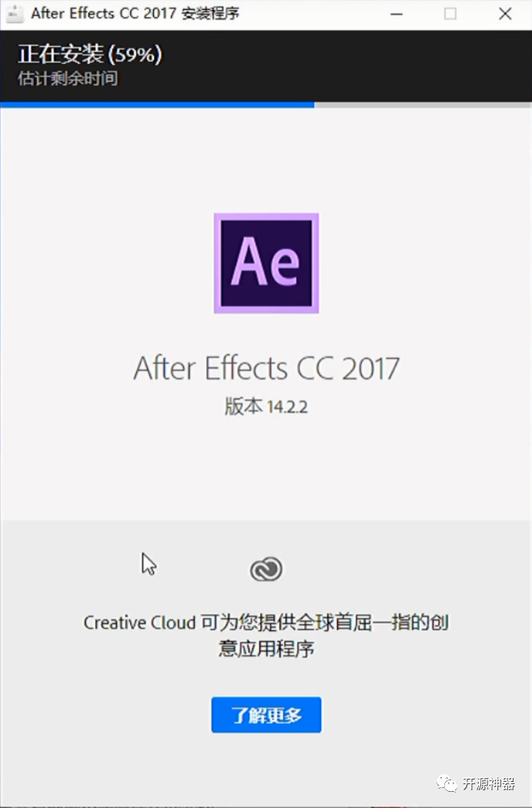The height and width of the screenshot is (808, 532).
Task: Click the 正在安装 installing heading text
Action: pyautogui.click(x=61, y=54)
